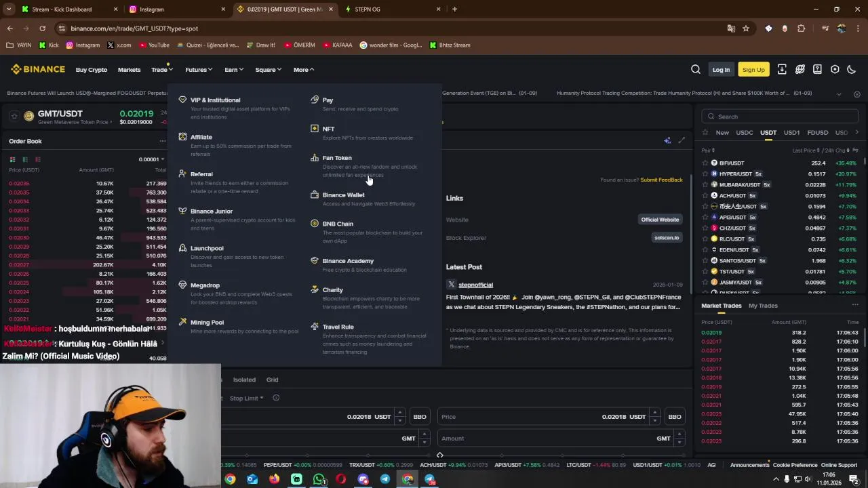Expand the Trade dropdown in navbar
The width and height of the screenshot is (868, 488).
(161, 70)
